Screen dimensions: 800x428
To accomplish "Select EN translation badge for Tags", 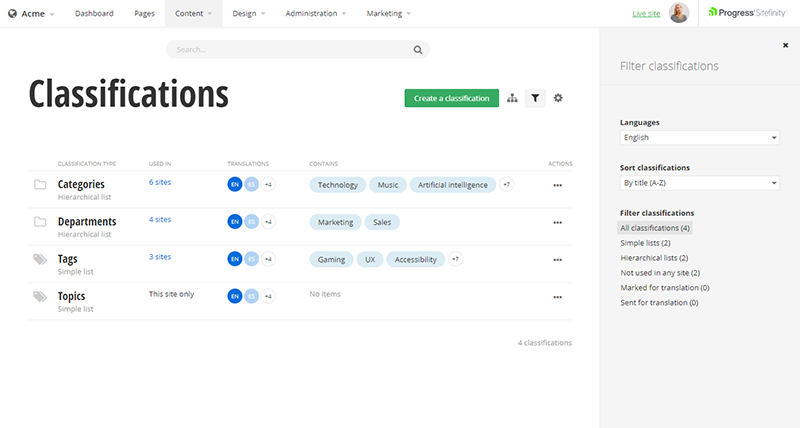I will 235,259.
